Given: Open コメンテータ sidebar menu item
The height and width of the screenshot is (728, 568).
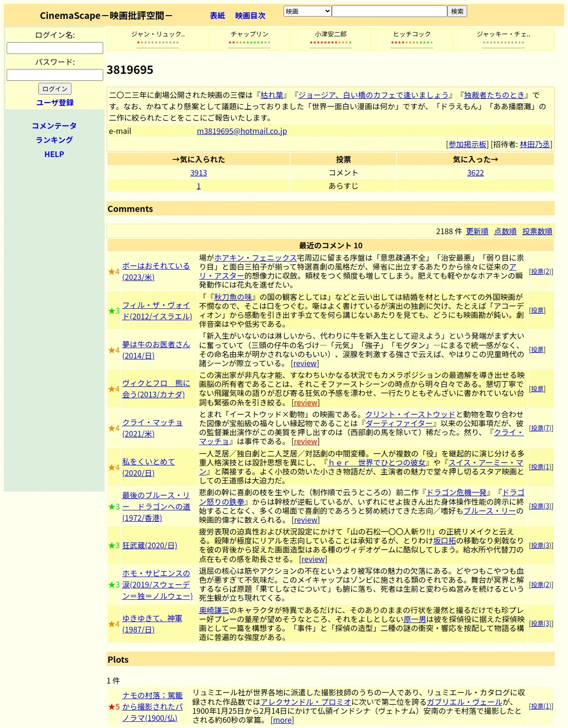Looking at the screenshot, I should 54,126.
